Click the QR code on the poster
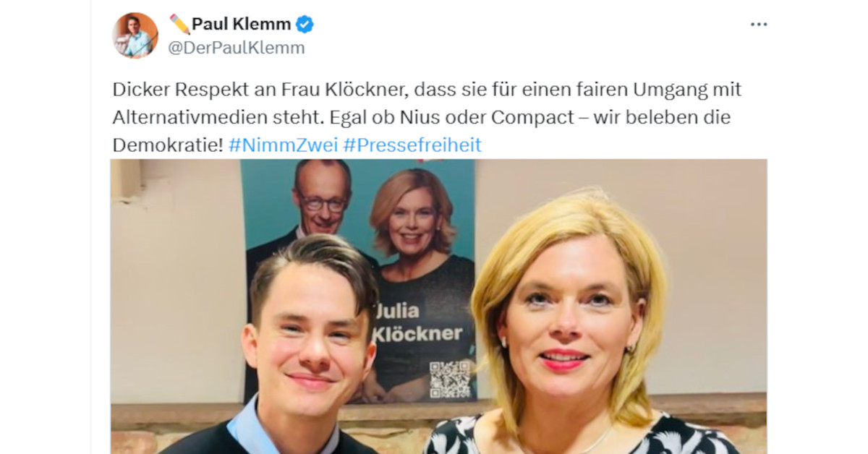The height and width of the screenshot is (454, 868). point(449,379)
